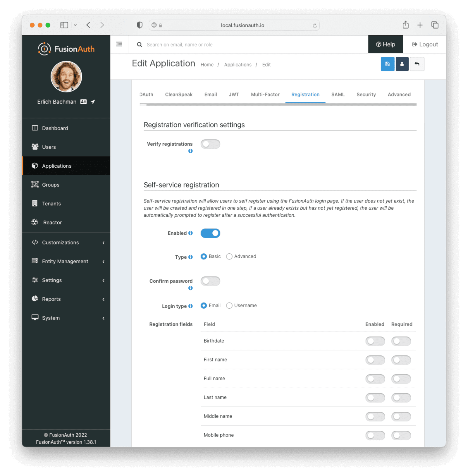Switch to the CleanSpeak tab
Viewport: 468px width, 476px height.
click(x=179, y=94)
